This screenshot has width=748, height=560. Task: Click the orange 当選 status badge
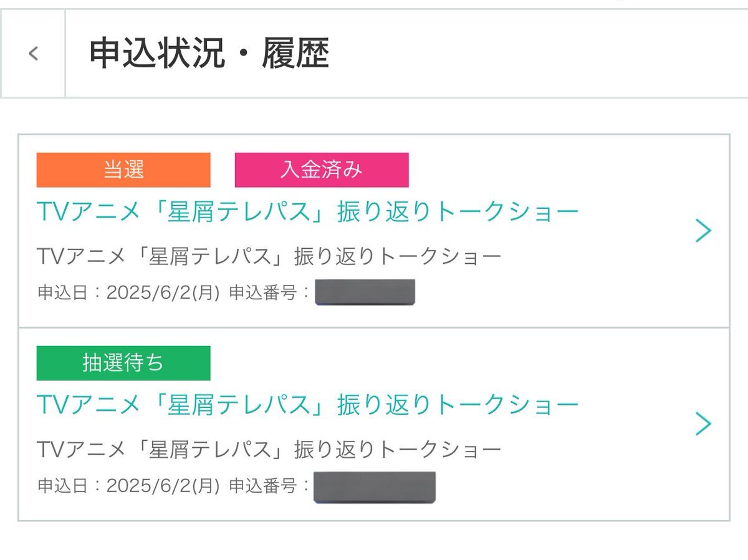pos(123,170)
